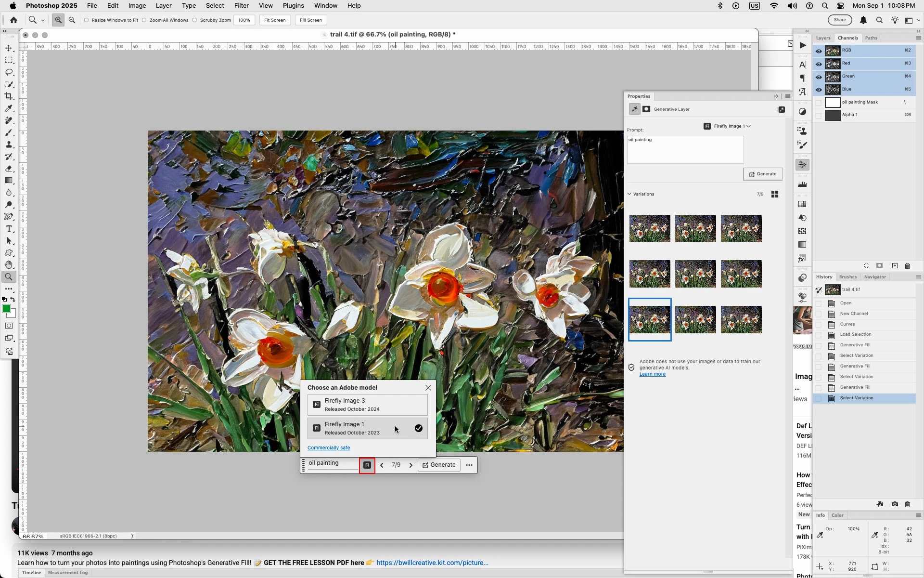Hide the Red channel visibility eye
Image resolution: width=924 pixels, height=578 pixels.
[x=819, y=64]
